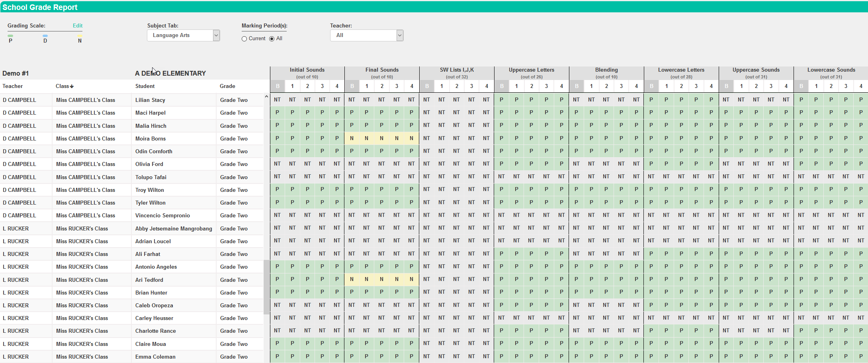Click the vertical scrollbar thumb of student list

(x=266, y=287)
